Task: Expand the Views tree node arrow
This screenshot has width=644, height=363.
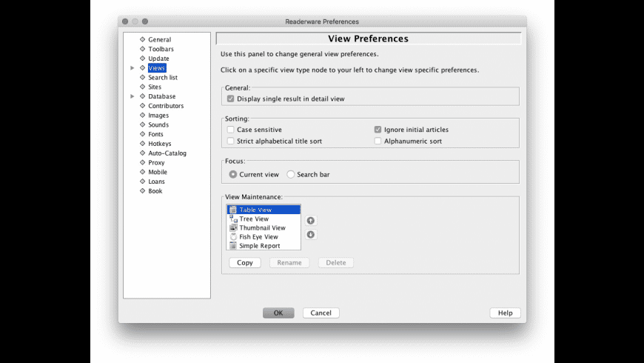Action: [x=133, y=68]
